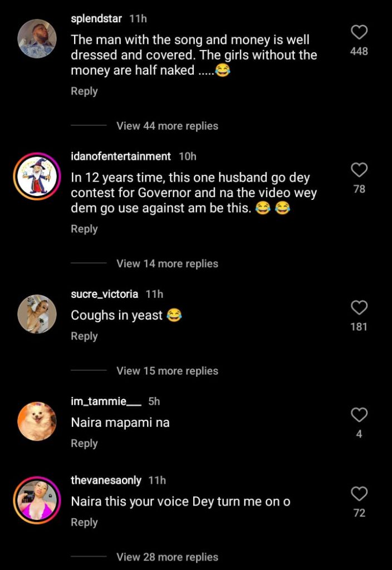Open idanofentertainment's wizard profile picture
The width and height of the screenshot is (392, 570).
[37, 175]
